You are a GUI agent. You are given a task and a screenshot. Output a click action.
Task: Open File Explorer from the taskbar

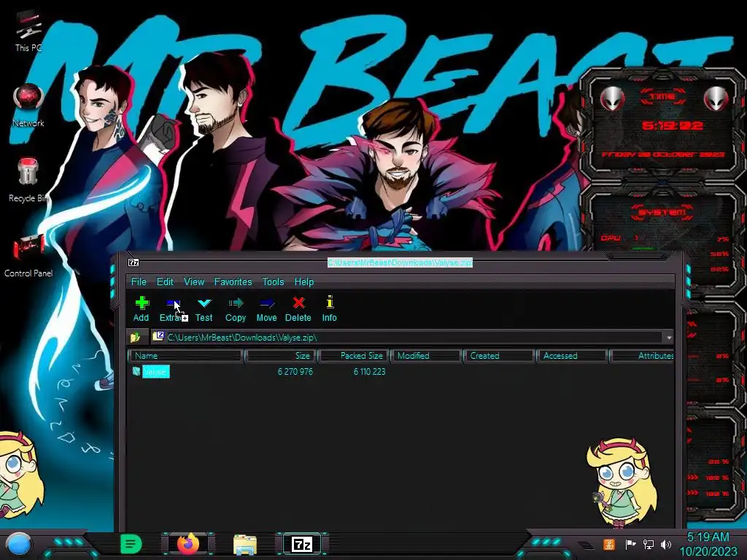click(x=245, y=545)
